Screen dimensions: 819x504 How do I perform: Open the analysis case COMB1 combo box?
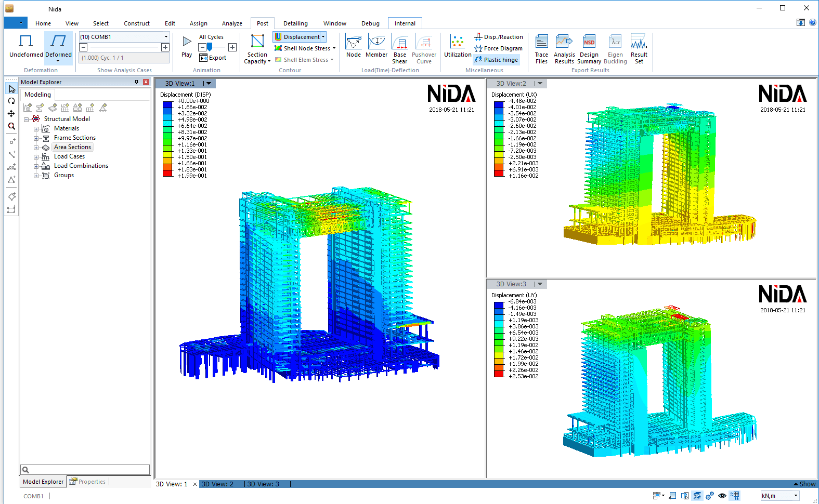[x=124, y=37]
